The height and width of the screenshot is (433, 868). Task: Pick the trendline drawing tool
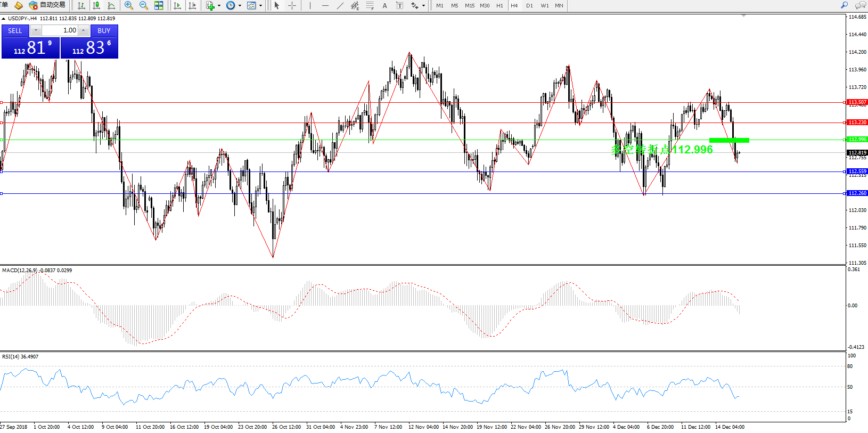[340, 5]
